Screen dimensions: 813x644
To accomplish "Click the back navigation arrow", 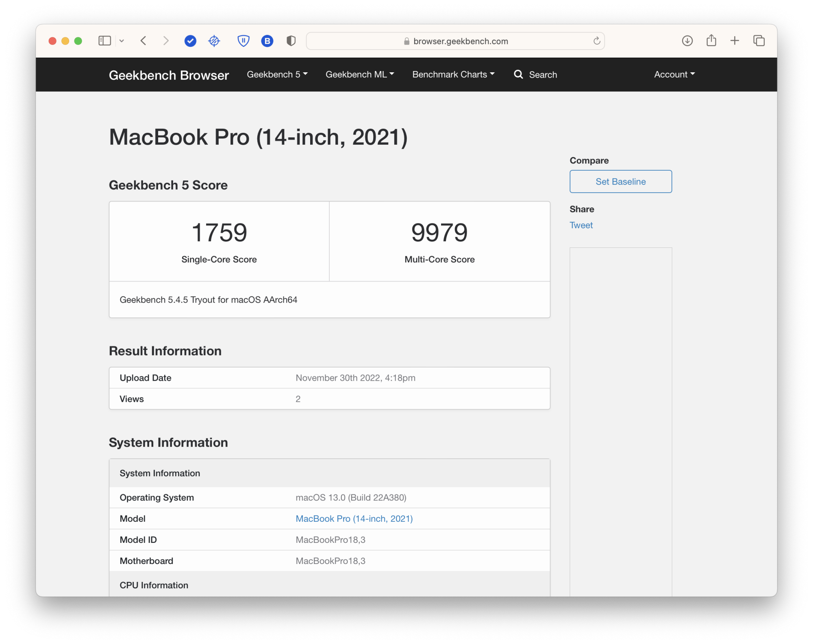I will [143, 41].
